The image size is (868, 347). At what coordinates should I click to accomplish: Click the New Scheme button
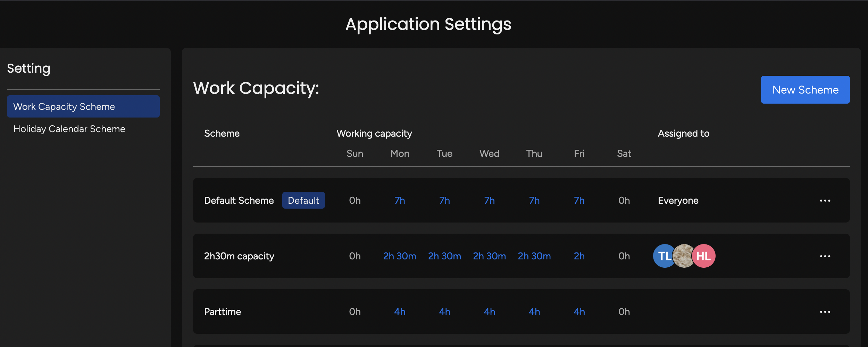805,89
